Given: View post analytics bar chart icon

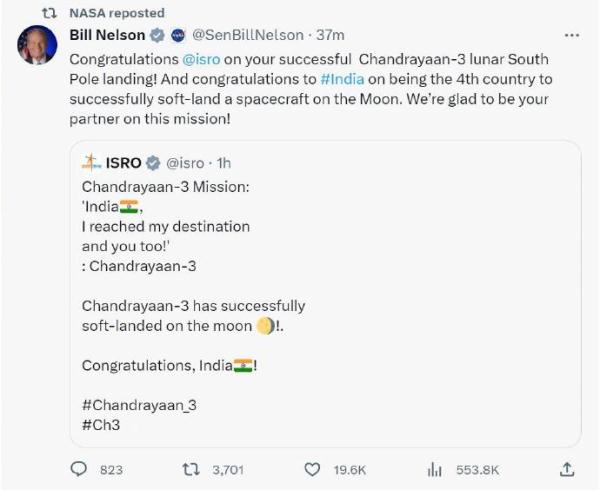Looking at the screenshot, I should click(x=435, y=468).
